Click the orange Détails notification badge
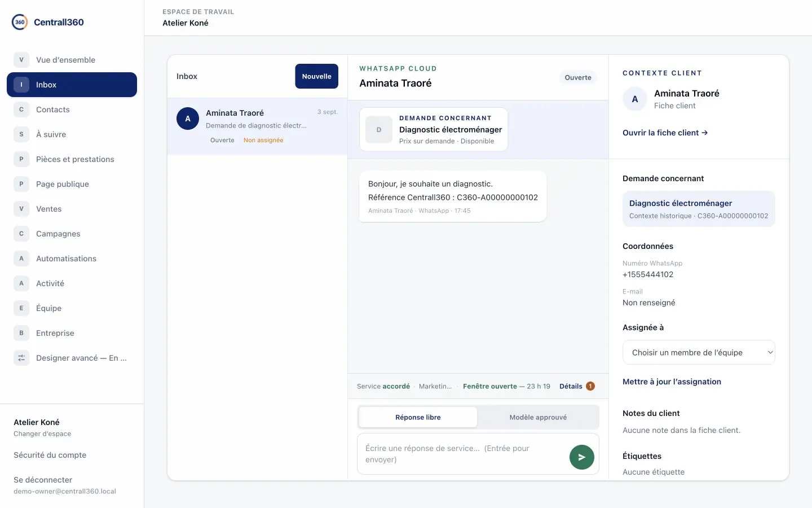 590,386
